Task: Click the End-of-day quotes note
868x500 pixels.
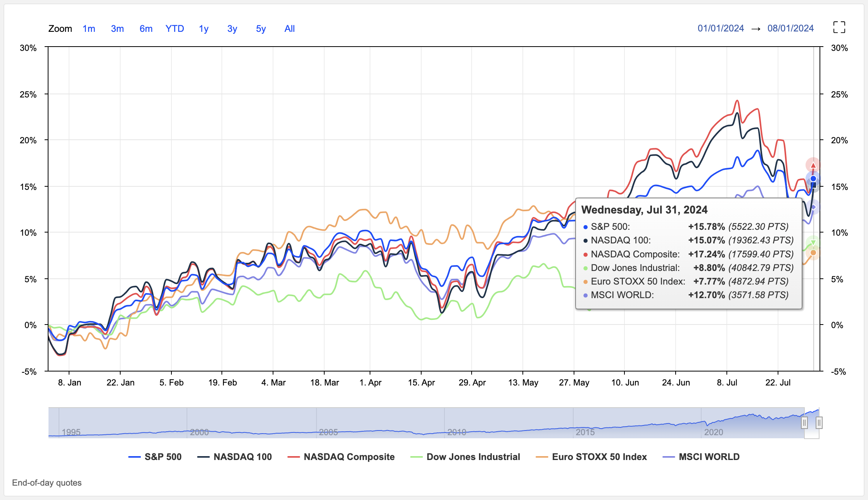Action: pyautogui.click(x=47, y=483)
